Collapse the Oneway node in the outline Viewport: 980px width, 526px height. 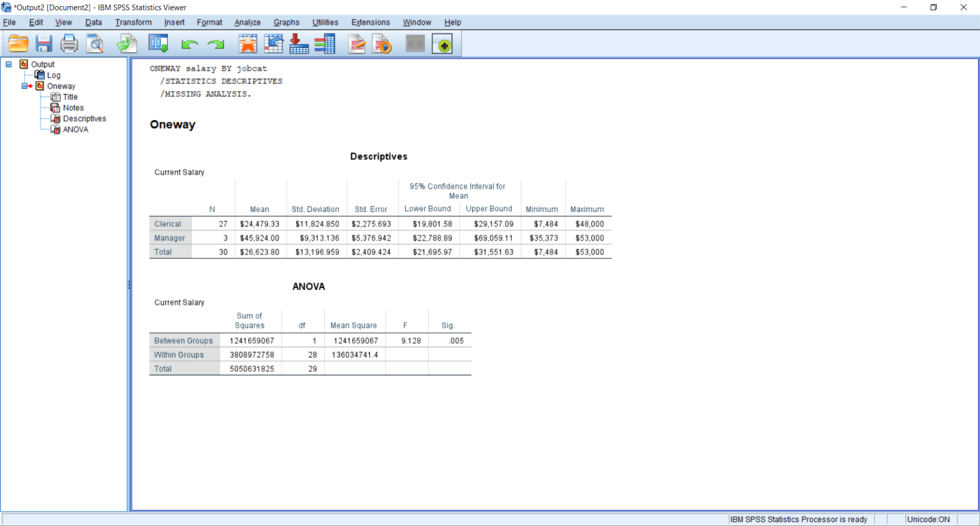tap(23, 86)
